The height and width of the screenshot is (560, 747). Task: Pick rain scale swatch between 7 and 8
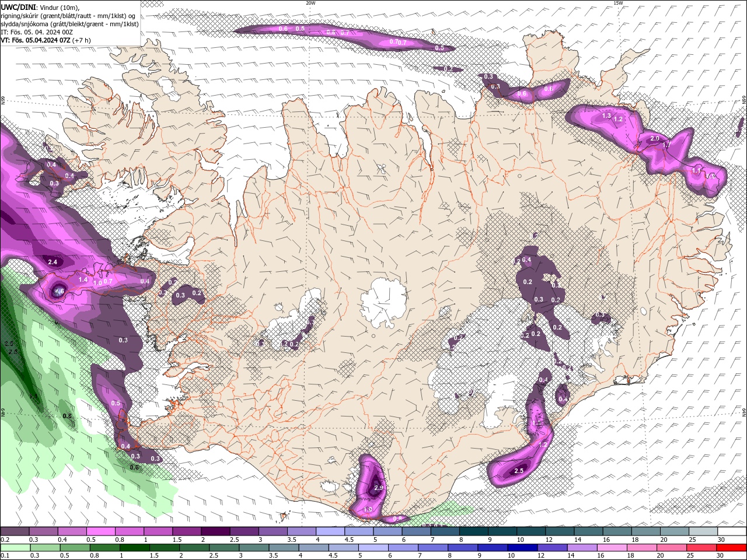pyautogui.click(x=433, y=547)
